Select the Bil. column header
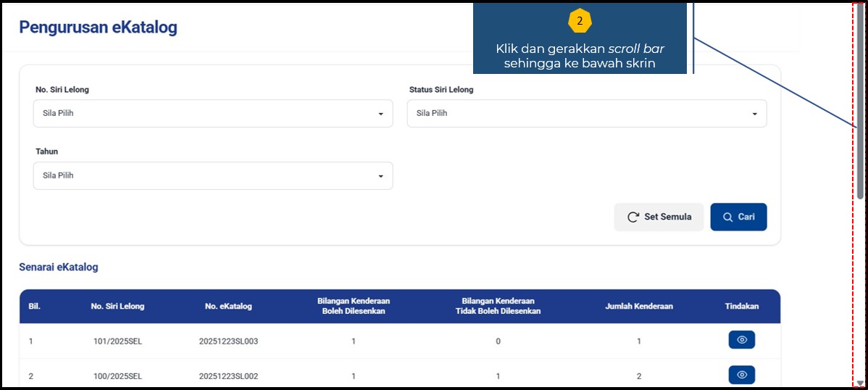The width and height of the screenshot is (868, 390). pos(34,306)
